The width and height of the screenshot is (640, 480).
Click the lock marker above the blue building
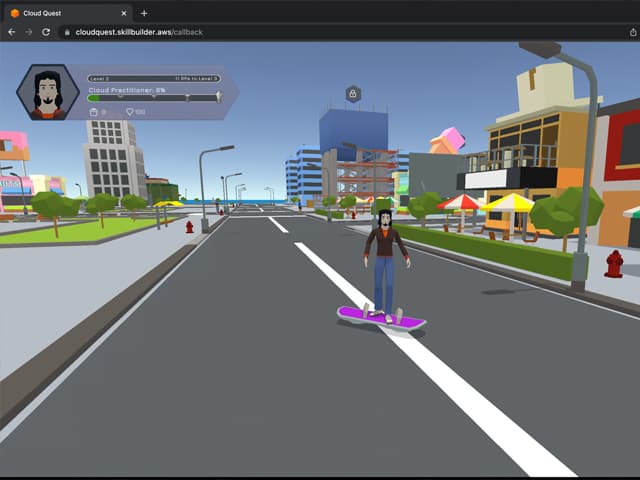pyautogui.click(x=352, y=94)
